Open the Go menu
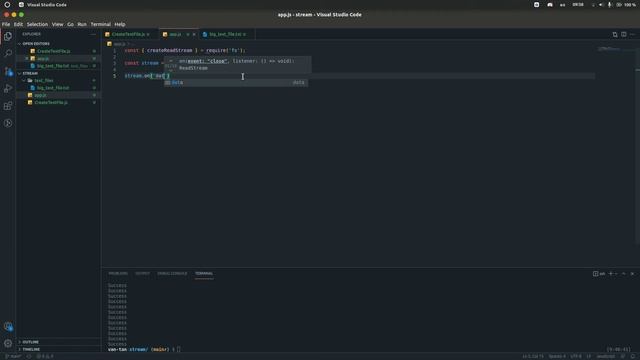The height and width of the screenshot is (360, 640). [x=71, y=24]
